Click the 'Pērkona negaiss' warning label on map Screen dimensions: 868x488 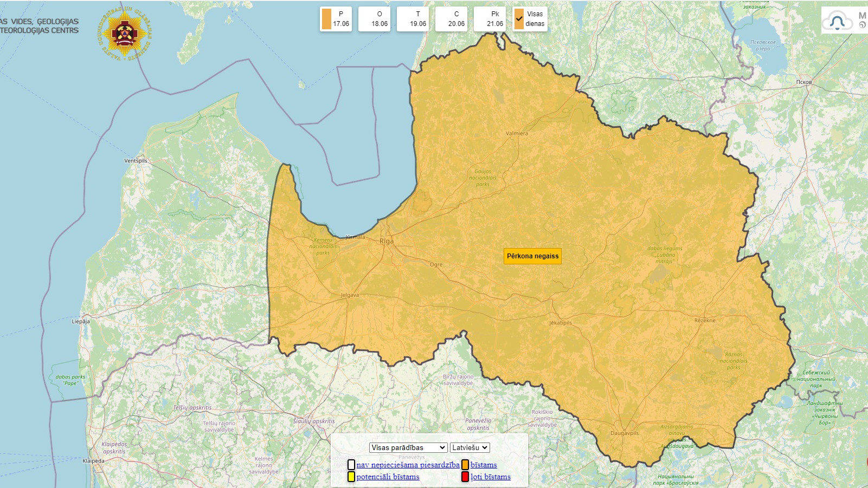532,256
